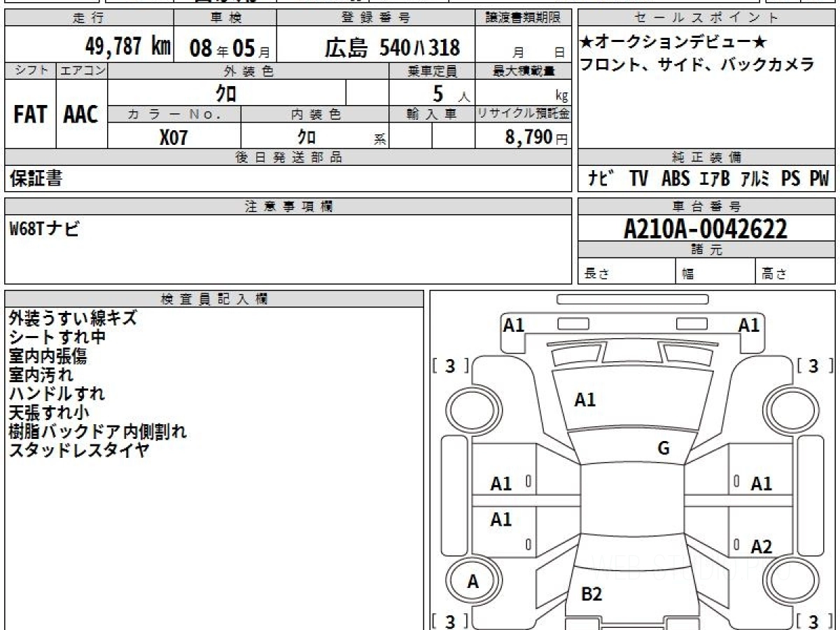Click the circled A wheel mark
Screen dimensions: 840x630
click(x=473, y=581)
